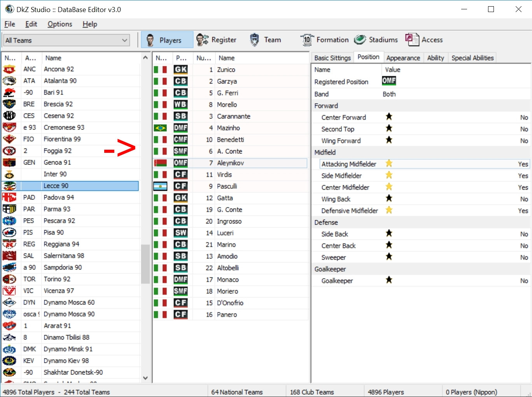Sort teams by the Name column header
Viewport: 532px width, 397px height.
(x=90, y=58)
